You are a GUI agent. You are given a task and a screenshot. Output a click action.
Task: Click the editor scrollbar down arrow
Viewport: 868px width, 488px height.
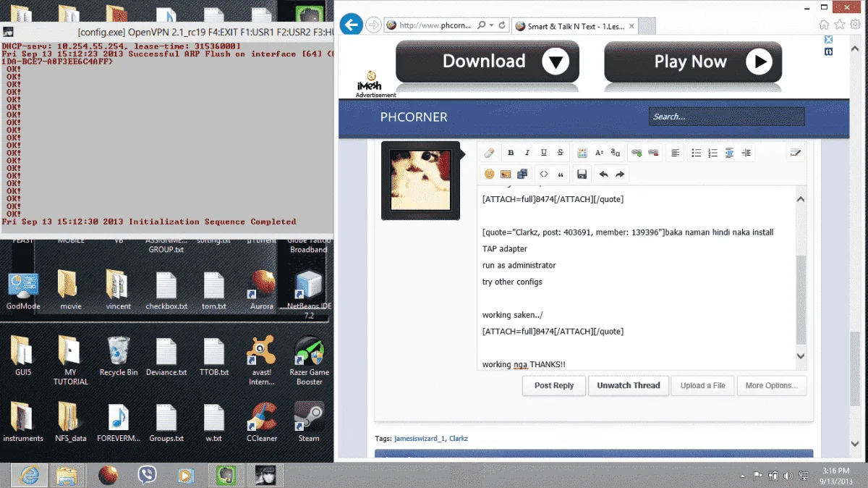click(x=800, y=356)
